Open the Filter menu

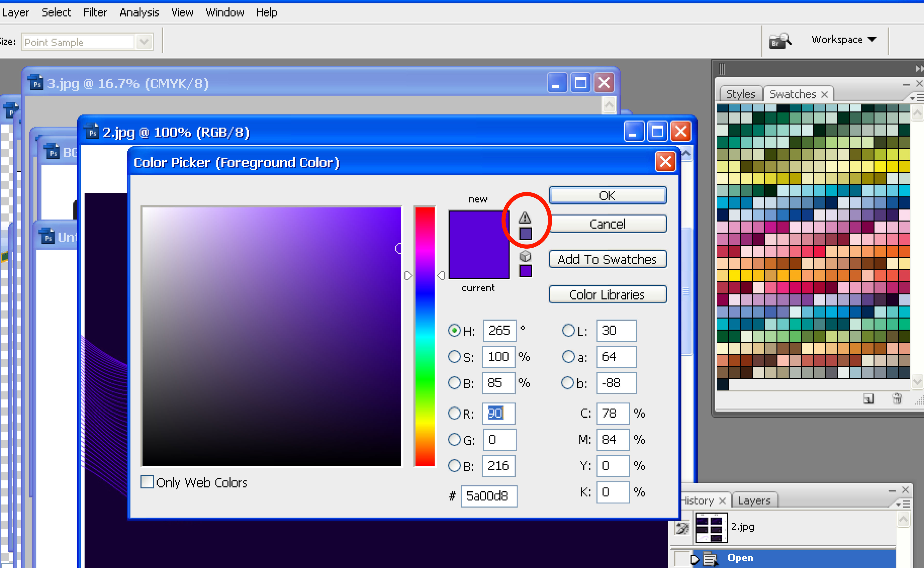tap(95, 12)
